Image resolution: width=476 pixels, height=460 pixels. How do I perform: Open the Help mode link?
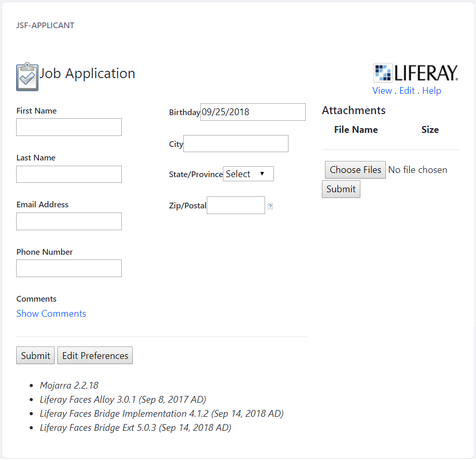coord(431,91)
